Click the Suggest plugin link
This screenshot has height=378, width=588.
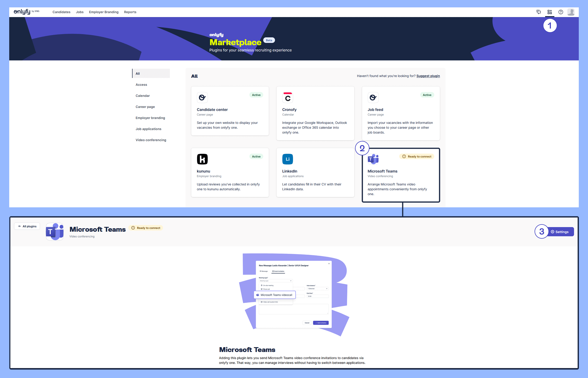tap(428, 76)
